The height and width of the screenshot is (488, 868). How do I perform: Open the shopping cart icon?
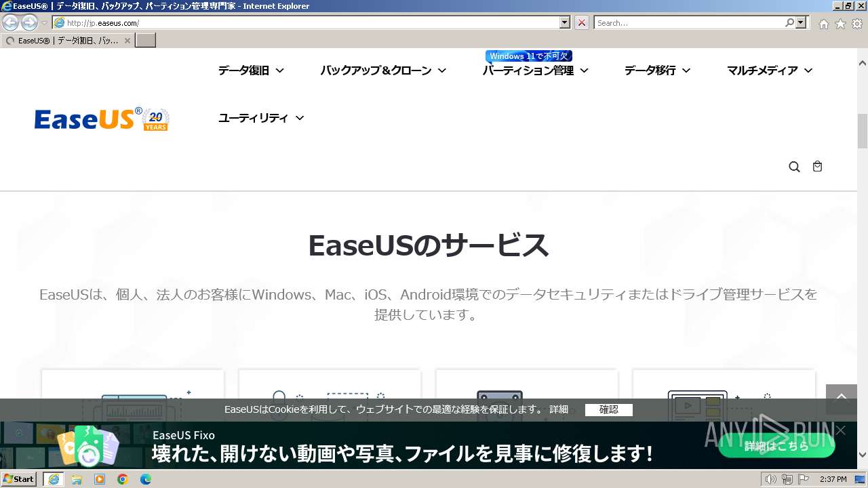click(817, 166)
